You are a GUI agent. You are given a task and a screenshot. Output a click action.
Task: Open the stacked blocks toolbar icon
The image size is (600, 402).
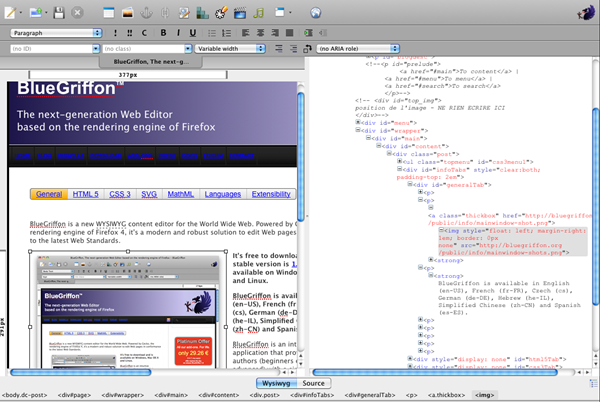click(x=202, y=13)
